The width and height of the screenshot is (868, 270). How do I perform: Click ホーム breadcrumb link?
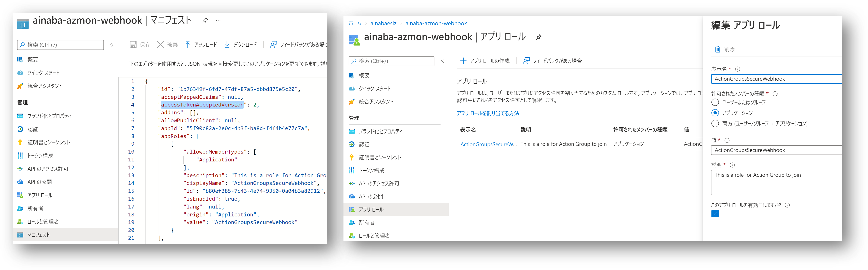[x=355, y=23]
